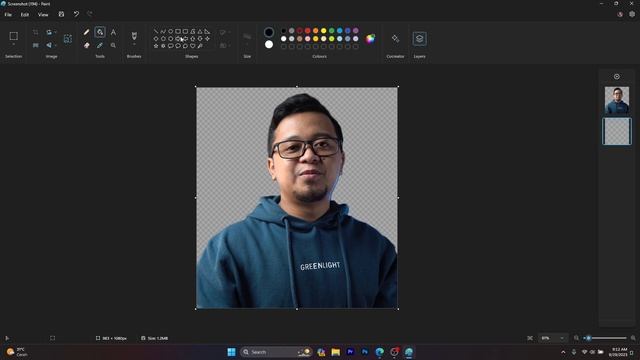Viewport: 640px width, 360px height.
Task: Click the zoom in magnifier button
Action: [x=633, y=338]
